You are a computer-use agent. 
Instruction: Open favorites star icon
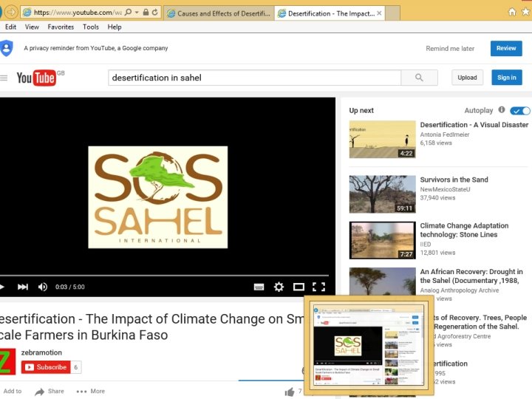(x=525, y=13)
